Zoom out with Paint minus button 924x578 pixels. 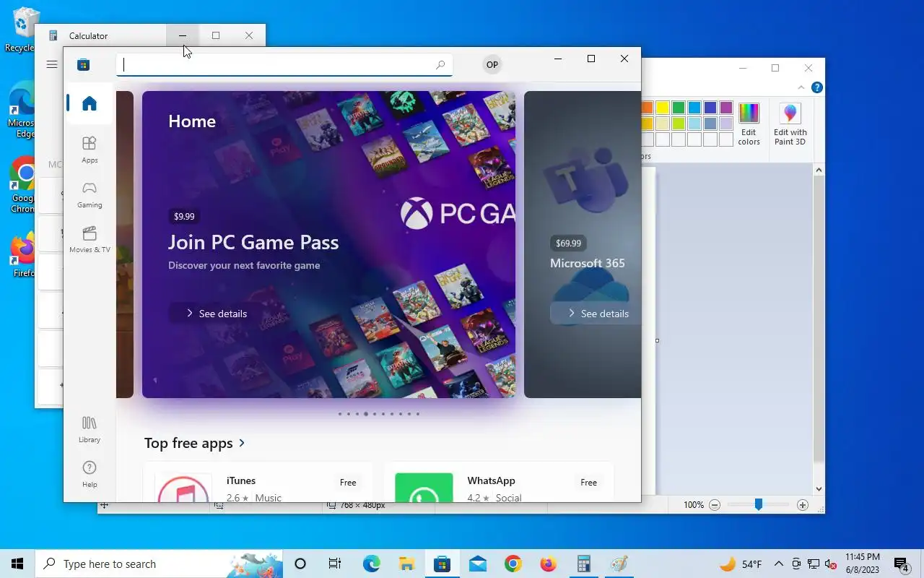715,505
